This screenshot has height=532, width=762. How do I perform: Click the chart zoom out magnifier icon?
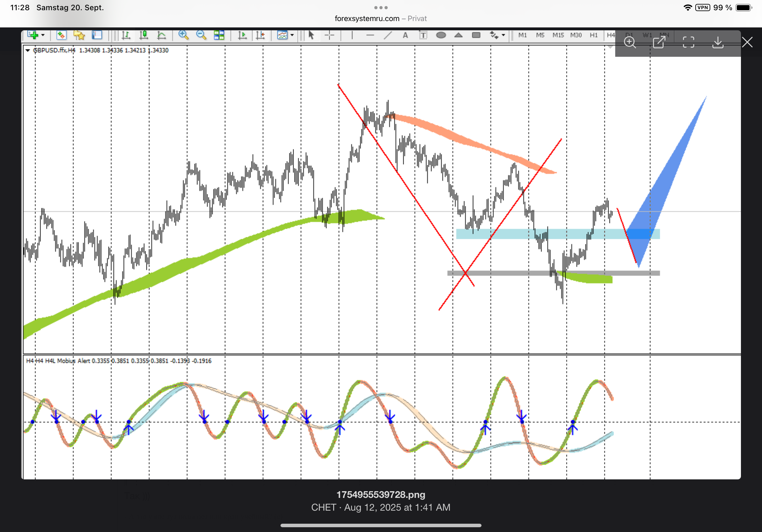201,35
